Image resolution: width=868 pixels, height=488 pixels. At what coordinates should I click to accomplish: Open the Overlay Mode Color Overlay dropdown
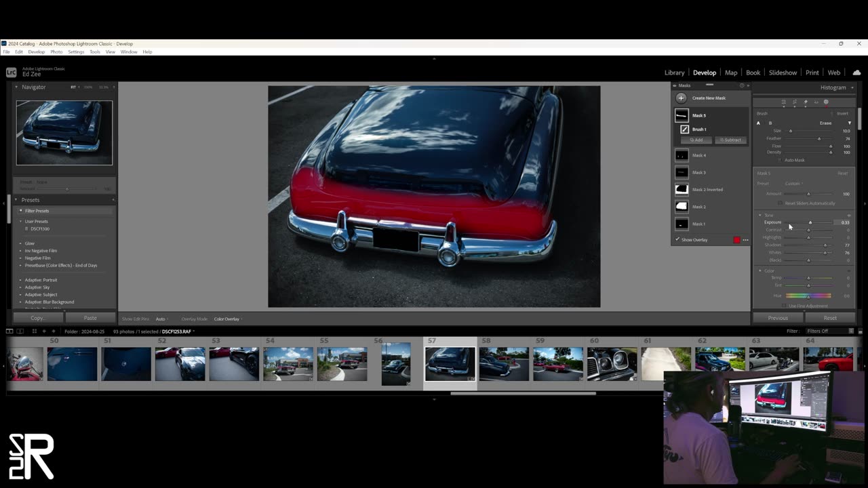tap(228, 319)
